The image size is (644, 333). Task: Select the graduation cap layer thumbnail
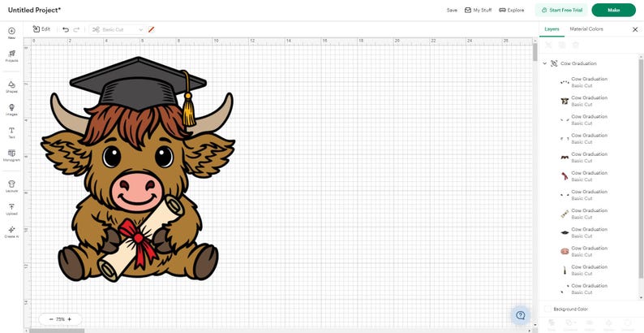(x=565, y=232)
